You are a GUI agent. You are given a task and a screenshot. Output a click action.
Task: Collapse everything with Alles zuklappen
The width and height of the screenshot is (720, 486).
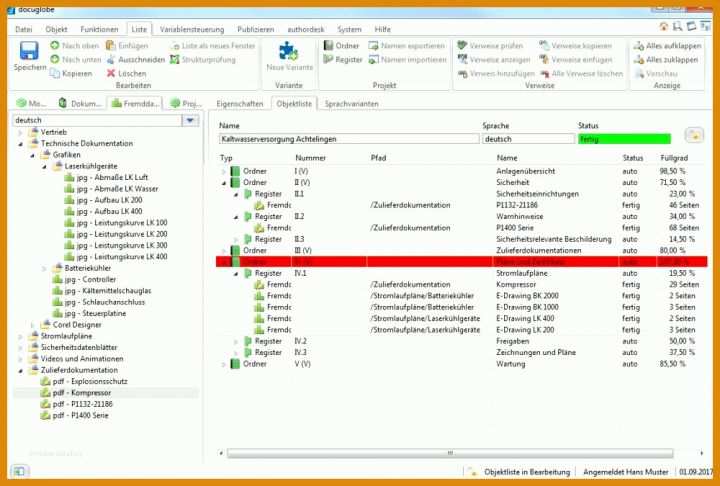pos(665,59)
